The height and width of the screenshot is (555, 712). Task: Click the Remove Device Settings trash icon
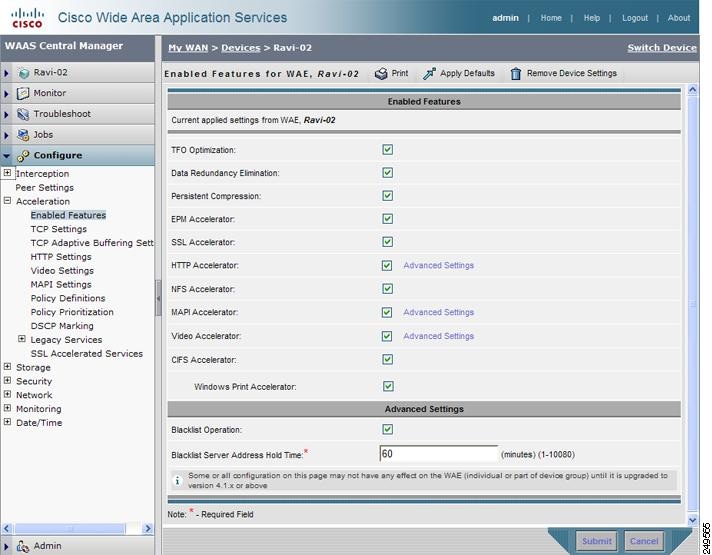coord(515,74)
